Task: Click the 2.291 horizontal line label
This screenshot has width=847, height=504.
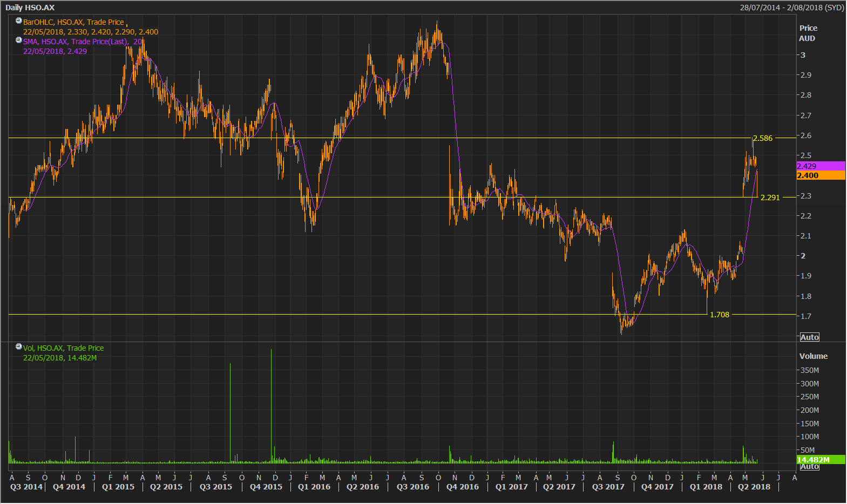Action: [770, 197]
